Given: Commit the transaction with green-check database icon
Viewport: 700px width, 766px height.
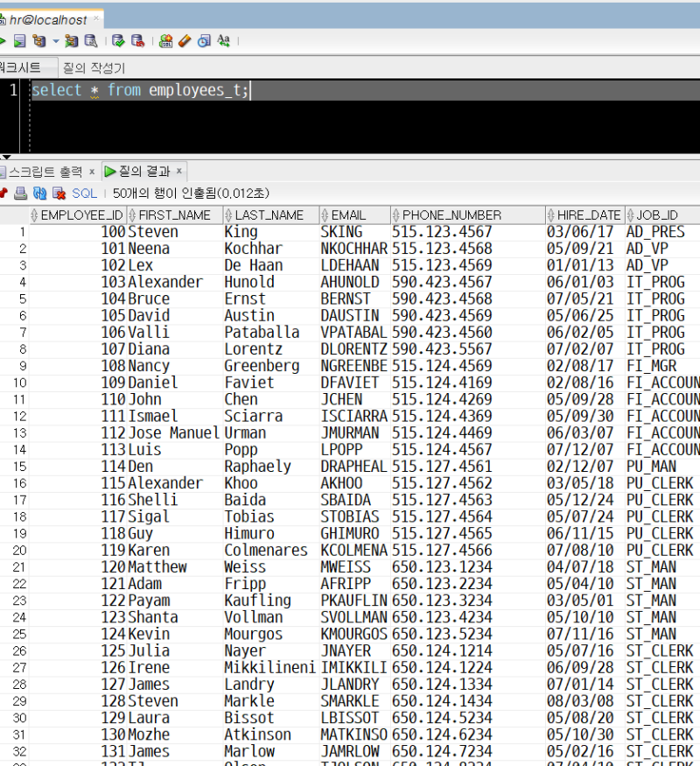Looking at the screenshot, I should pos(117,40).
